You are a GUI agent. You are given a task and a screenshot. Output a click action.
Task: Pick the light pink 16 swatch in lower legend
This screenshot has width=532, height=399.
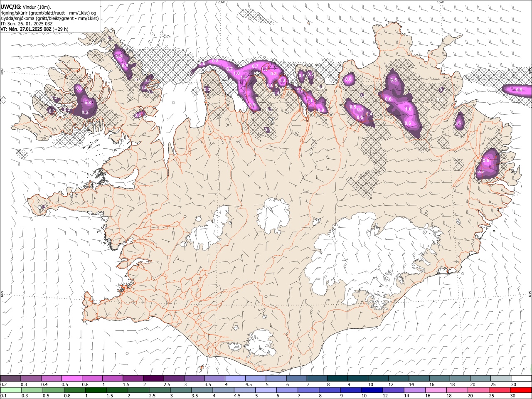click(x=436, y=390)
